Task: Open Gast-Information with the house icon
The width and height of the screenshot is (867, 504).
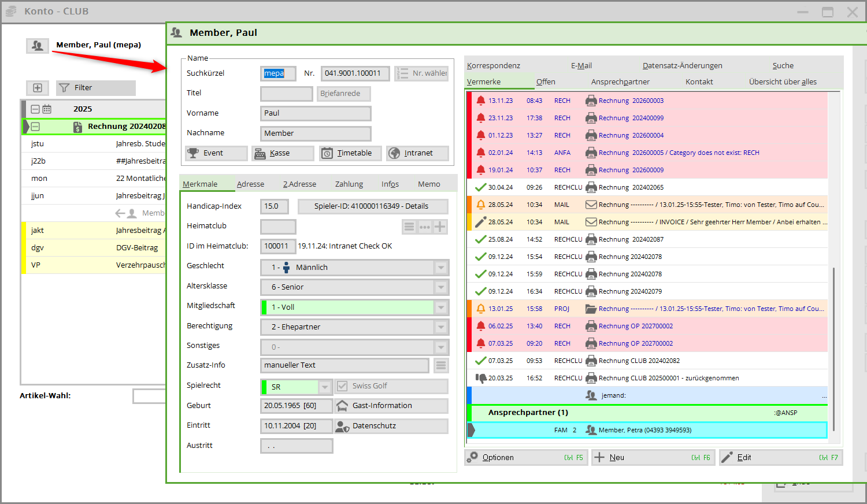Action: tap(391, 406)
